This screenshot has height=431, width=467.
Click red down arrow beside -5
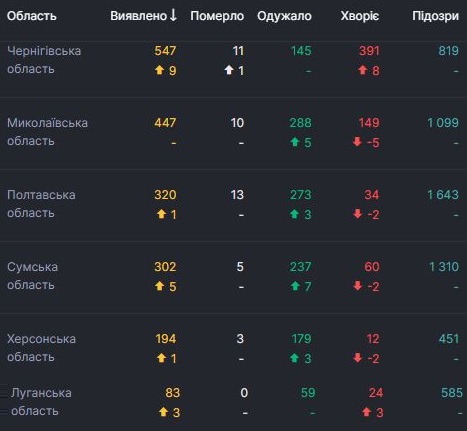(x=357, y=142)
